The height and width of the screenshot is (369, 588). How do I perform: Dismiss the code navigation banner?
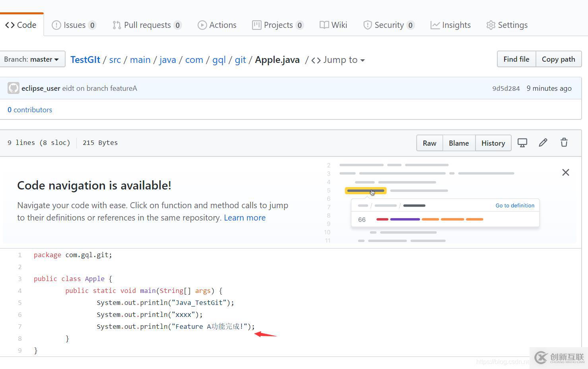point(565,172)
